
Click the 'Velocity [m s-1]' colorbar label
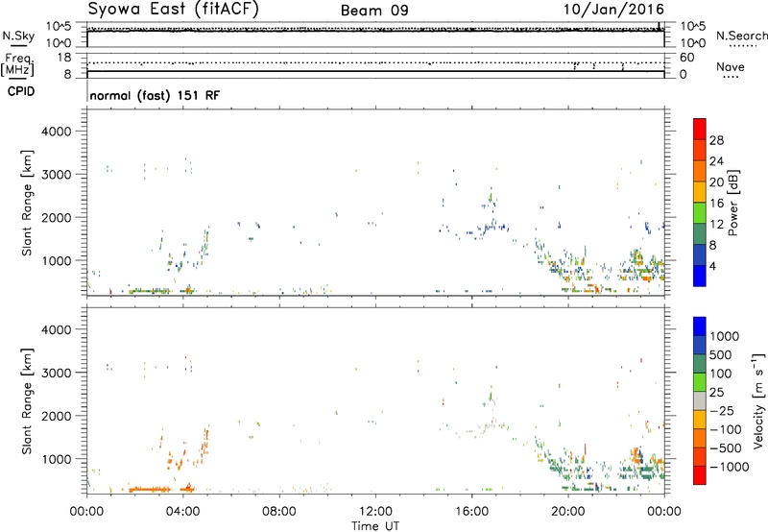click(758, 400)
